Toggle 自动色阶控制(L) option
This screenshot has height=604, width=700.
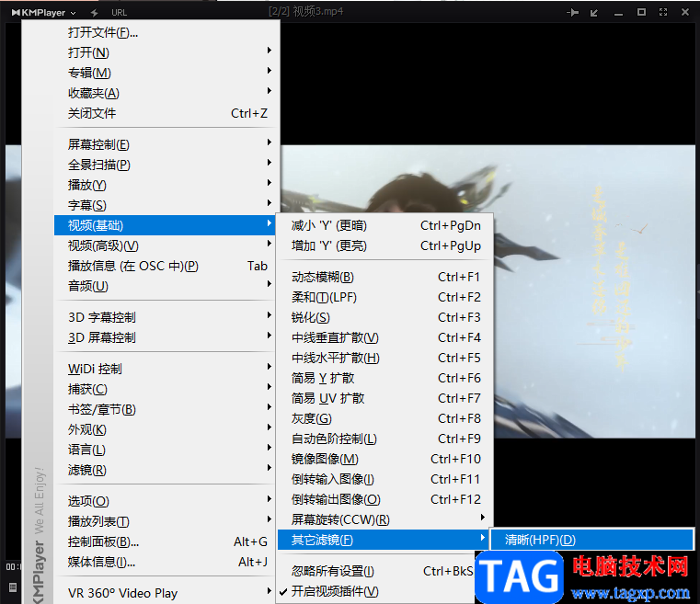385,439
